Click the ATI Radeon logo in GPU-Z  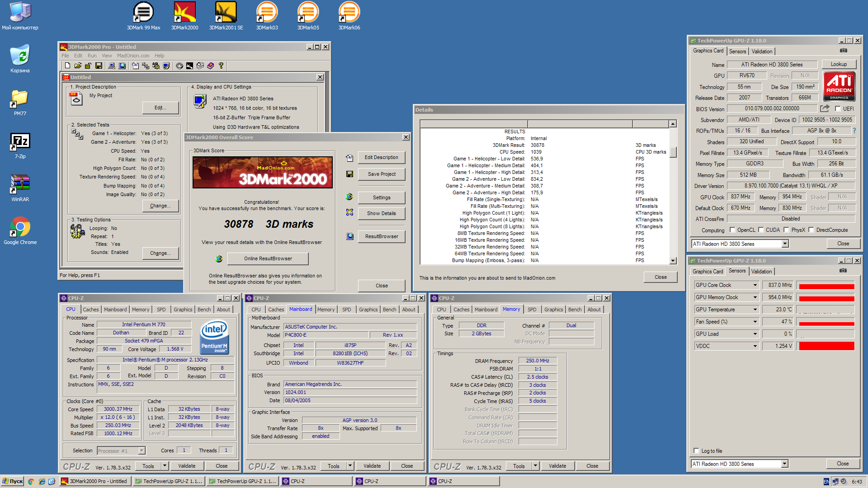pos(839,86)
